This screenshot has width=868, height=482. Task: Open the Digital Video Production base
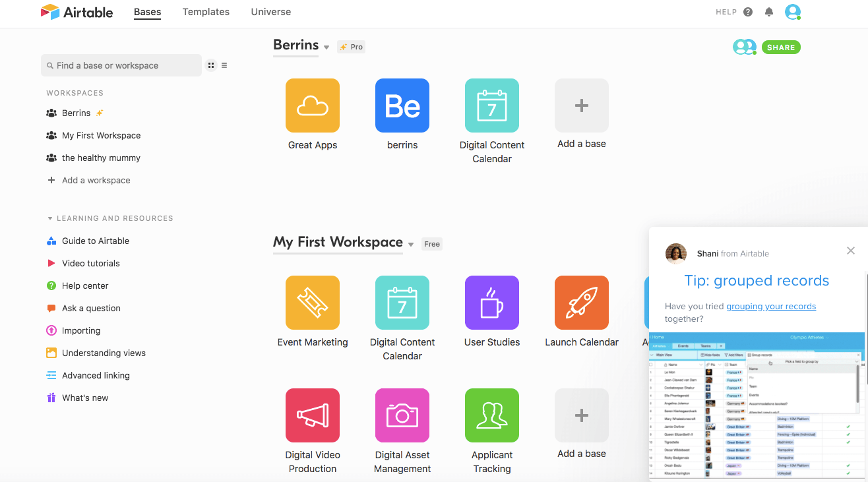pyautogui.click(x=313, y=415)
